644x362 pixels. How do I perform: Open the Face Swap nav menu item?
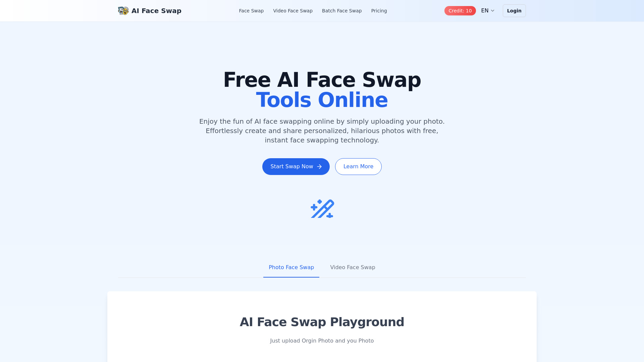[x=251, y=11]
